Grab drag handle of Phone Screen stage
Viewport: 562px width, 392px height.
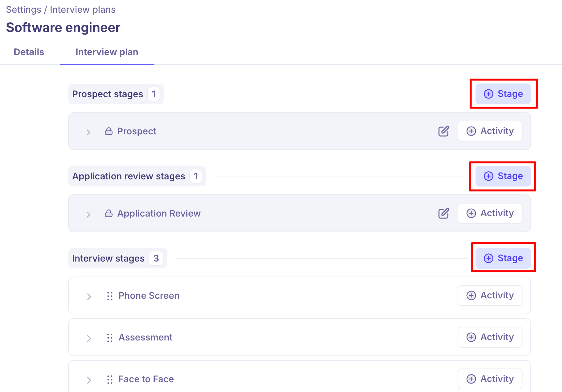pos(110,296)
